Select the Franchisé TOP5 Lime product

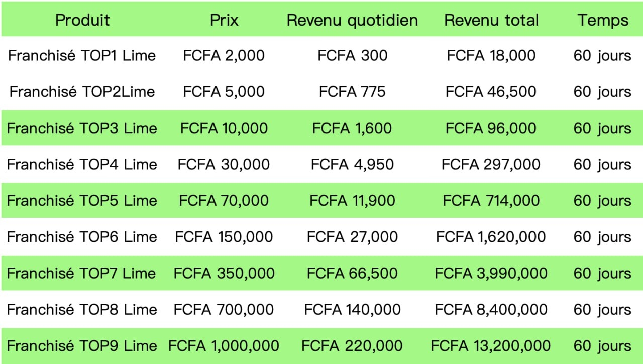point(82,201)
